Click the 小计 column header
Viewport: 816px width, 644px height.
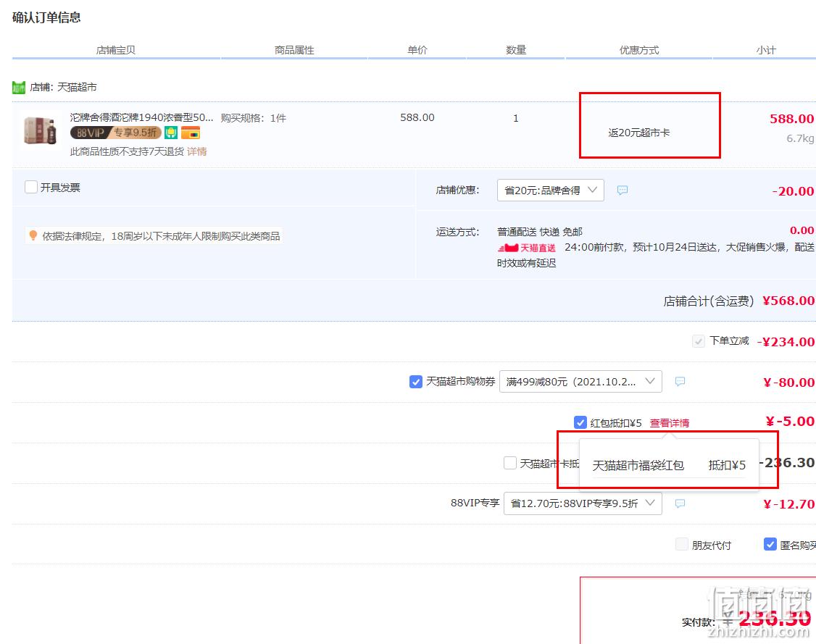pos(766,50)
